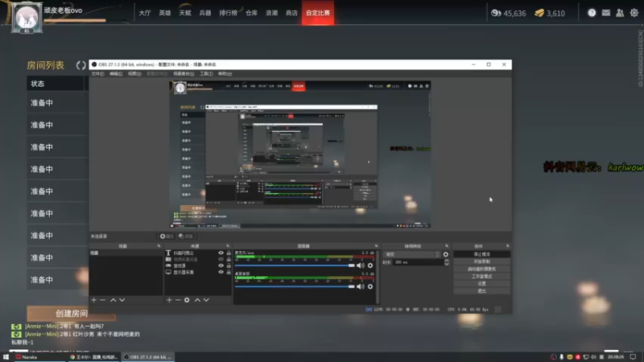Click the transition duration input field
This screenshot has height=362, width=644.
418,262
